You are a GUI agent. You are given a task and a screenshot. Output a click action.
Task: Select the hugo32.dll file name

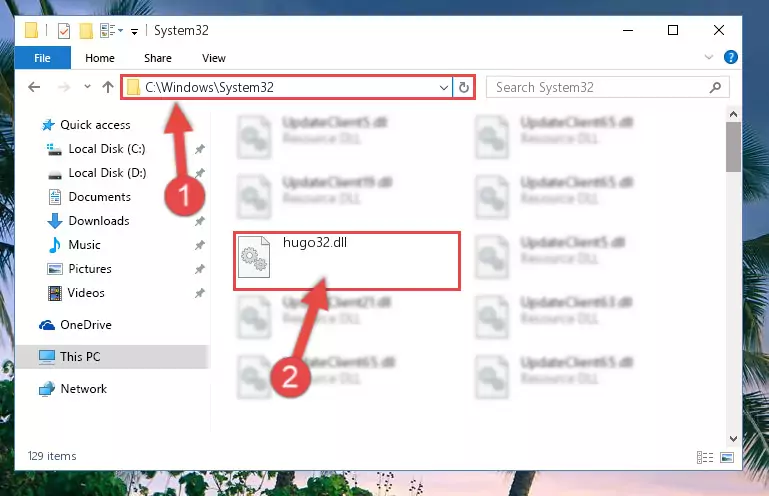click(x=315, y=242)
